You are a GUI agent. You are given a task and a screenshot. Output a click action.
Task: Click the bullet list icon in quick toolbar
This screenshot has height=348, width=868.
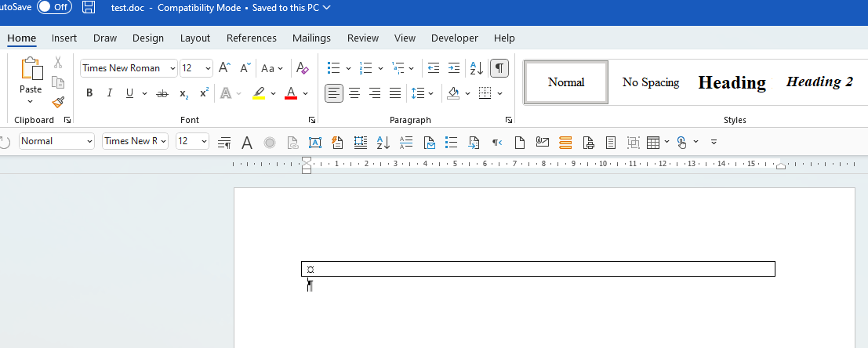451,143
